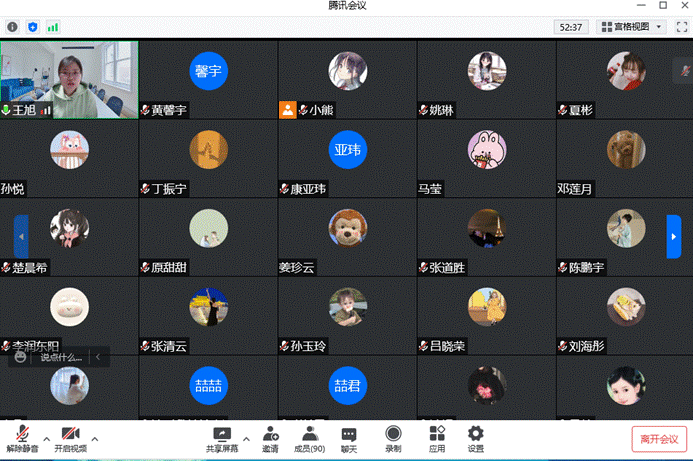Screen dimensions: 693x461
Task: Open the 应用 apps panel
Action: pos(437,438)
